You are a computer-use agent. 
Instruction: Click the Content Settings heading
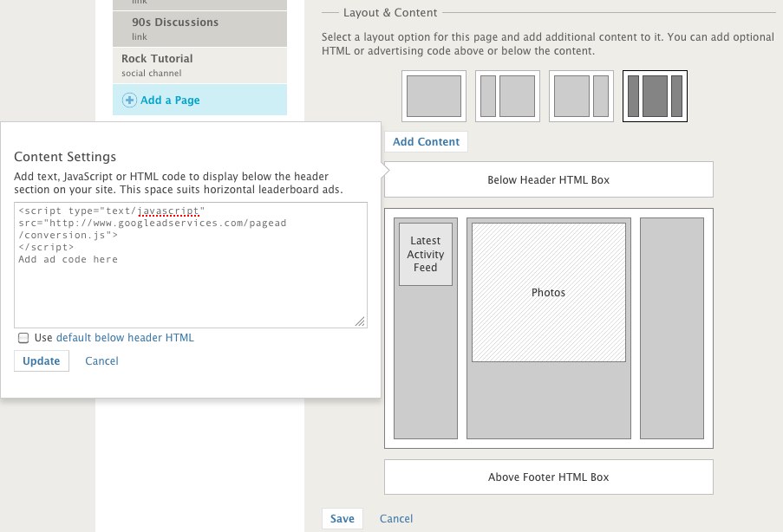pyautogui.click(x=65, y=157)
